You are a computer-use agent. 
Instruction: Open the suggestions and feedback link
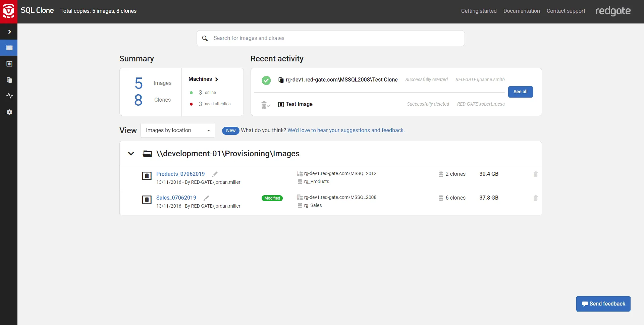tap(346, 130)
